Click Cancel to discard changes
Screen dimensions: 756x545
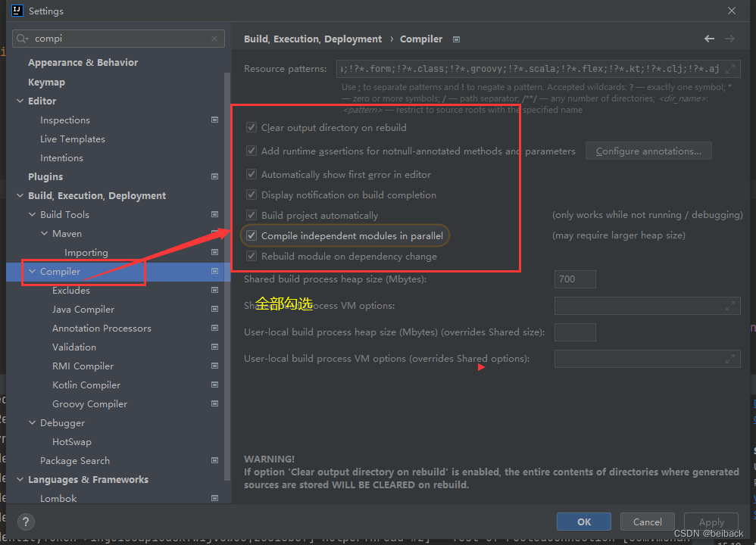coord(647,522)
